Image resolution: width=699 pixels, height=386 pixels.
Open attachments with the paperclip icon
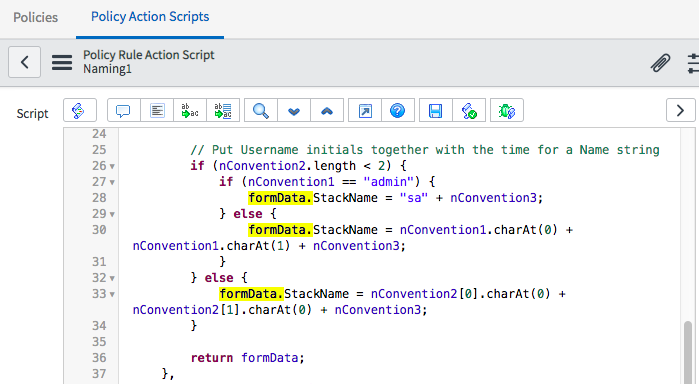[660, 62]
